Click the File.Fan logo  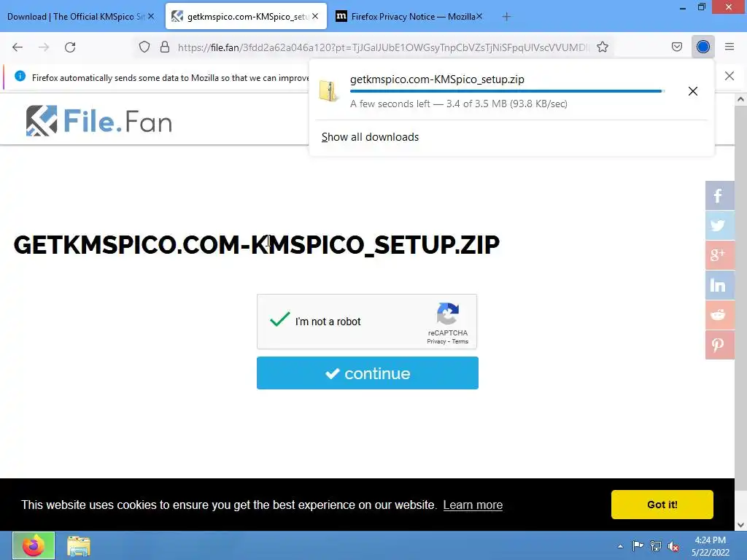[98, 121]
